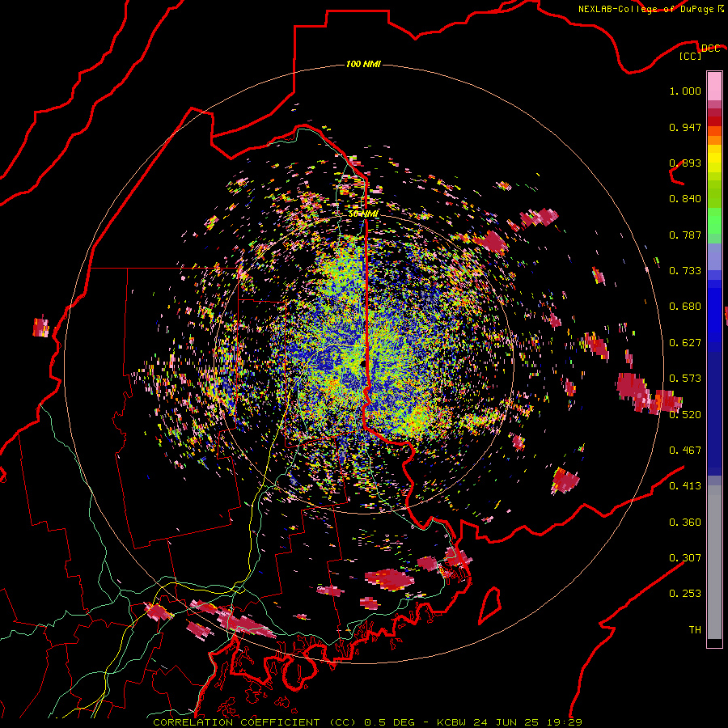
Task: Click the pink top color bar segment
Action: click(x=714, y=86)
